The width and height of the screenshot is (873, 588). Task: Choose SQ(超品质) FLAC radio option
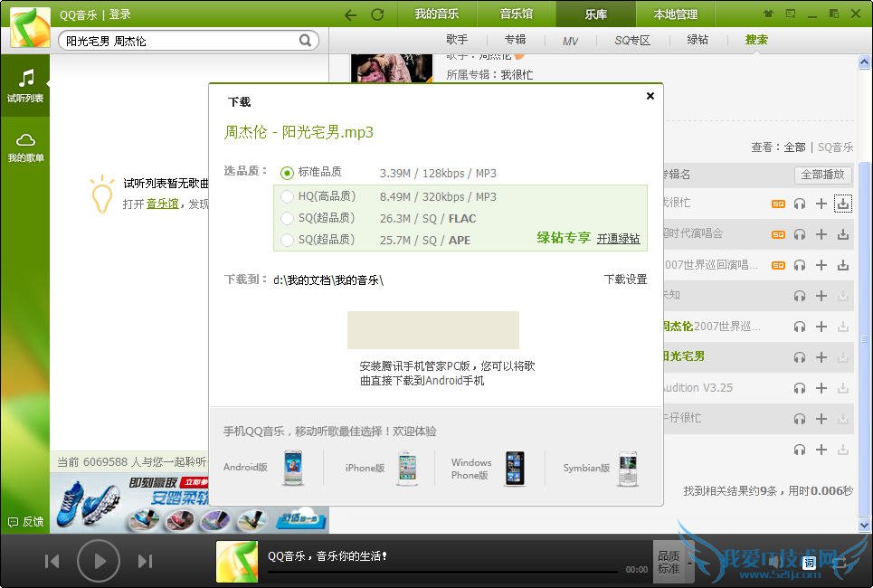coord(287,218)
